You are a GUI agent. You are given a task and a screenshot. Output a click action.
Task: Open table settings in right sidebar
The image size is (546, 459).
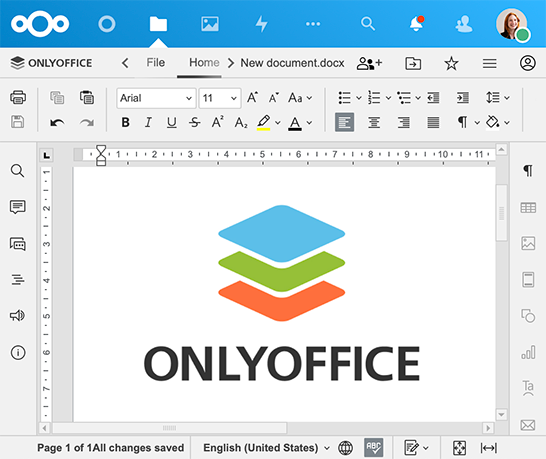coord(528,208)
